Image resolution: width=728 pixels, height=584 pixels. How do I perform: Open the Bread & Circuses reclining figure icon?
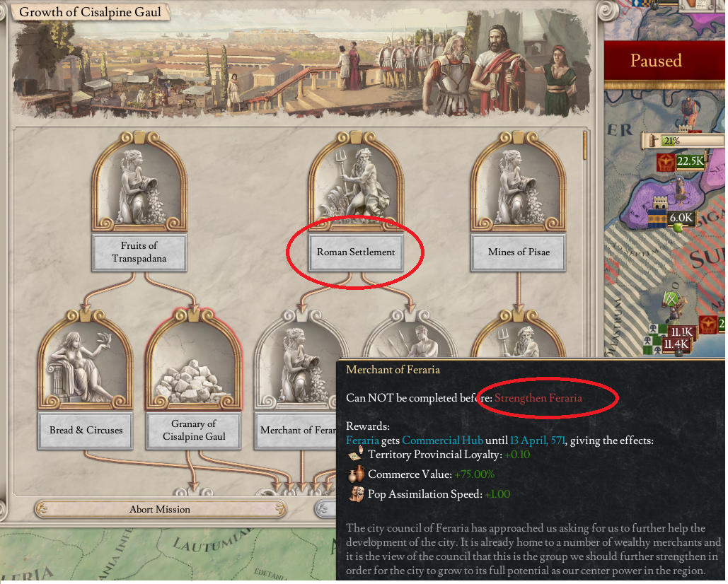click(86, 361)
